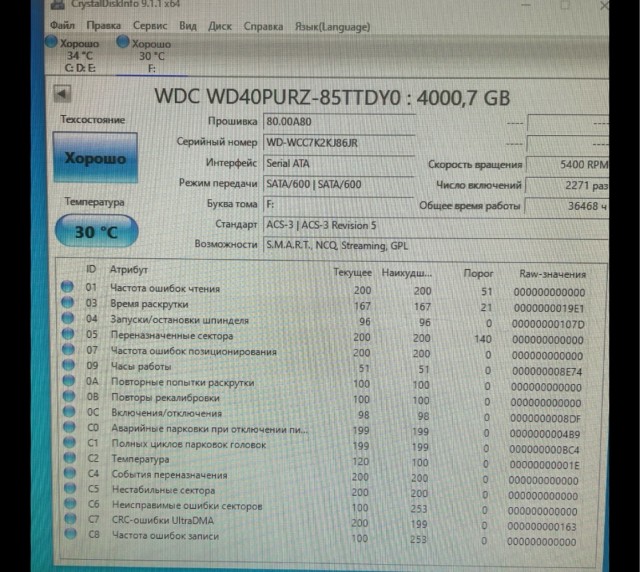Screen dimensions: 640x572
Task: Select the row Запуски/остановки шпинделя
Action: coord(324,321)
